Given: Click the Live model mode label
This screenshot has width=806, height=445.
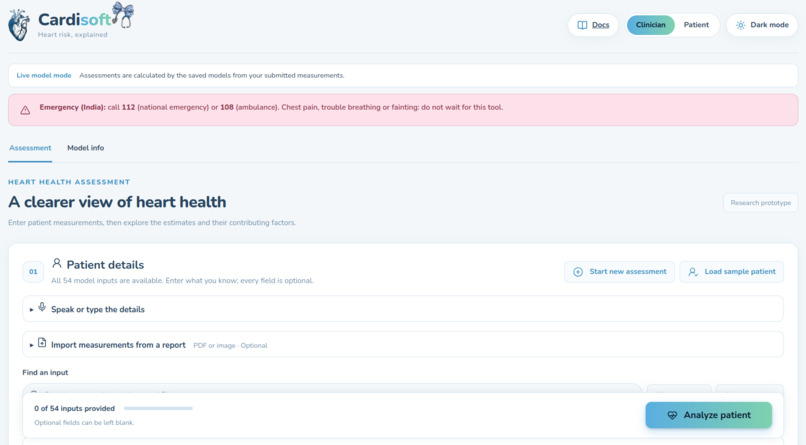Looking at the screenshot, I should tap(44, 76).
